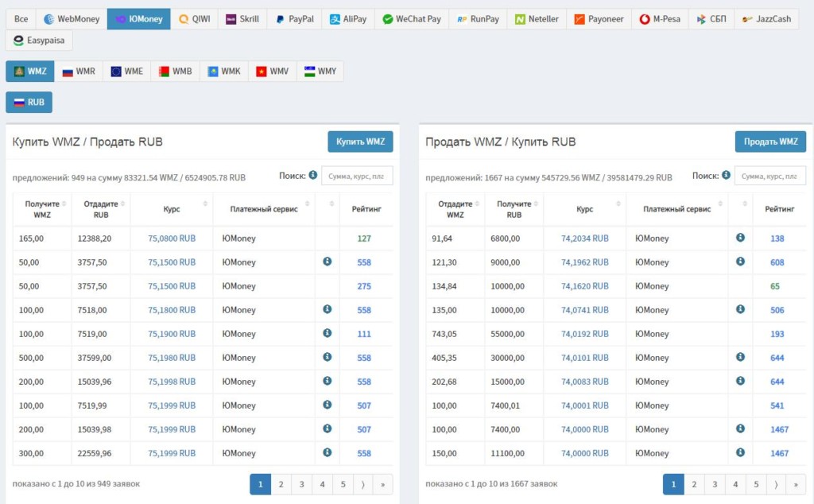Open the Neteller tab
Viewport: 814px width, 504px height.
pos(537,19)
